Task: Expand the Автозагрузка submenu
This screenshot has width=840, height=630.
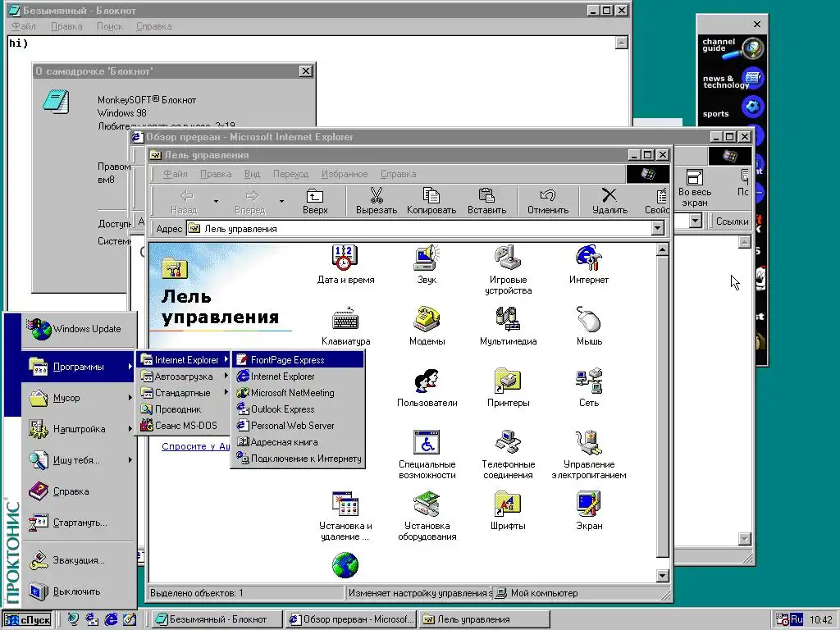Action: [184, 377]
